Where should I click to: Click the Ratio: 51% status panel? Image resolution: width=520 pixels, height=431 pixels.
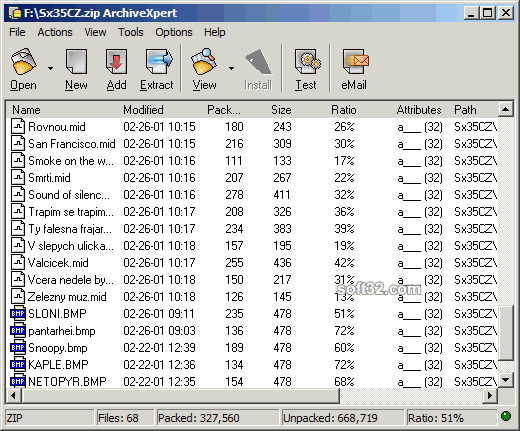coord(452,418)
